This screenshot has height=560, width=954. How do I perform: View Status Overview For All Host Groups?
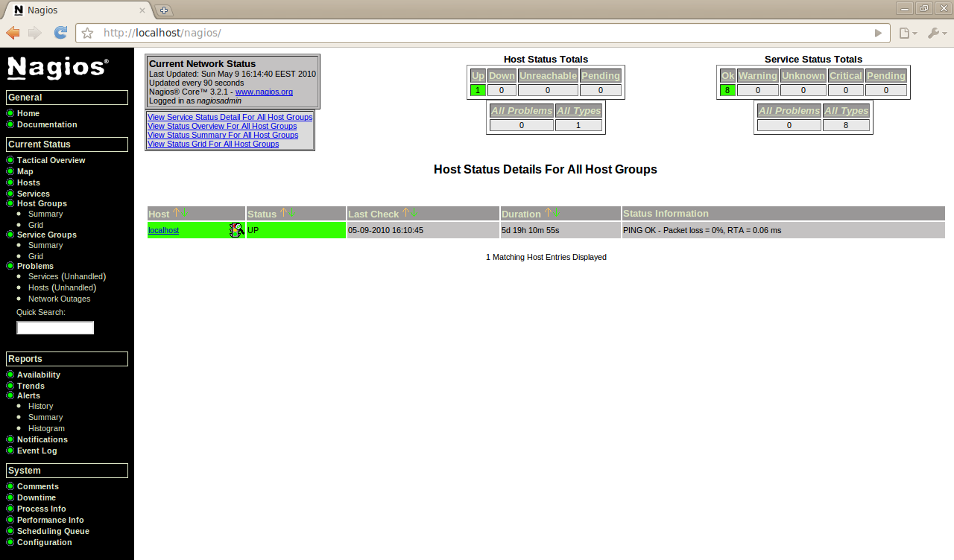tap(222, 126)
